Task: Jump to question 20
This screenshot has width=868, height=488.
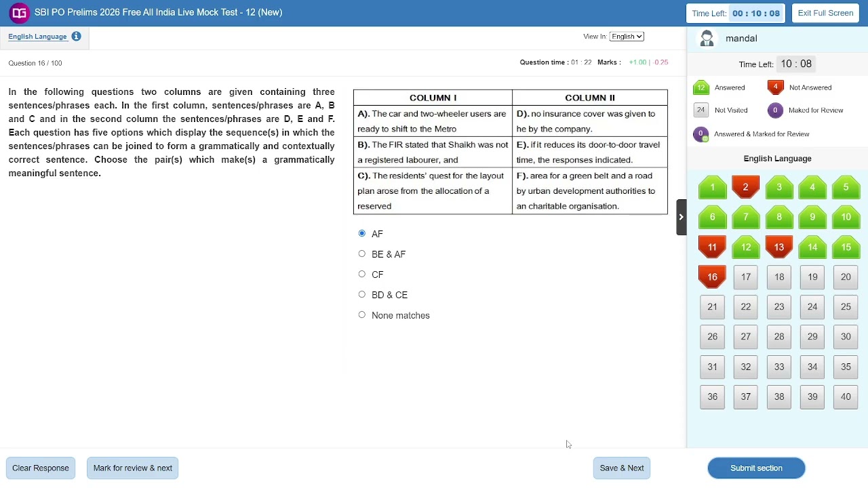Action: tap(846, 277)
